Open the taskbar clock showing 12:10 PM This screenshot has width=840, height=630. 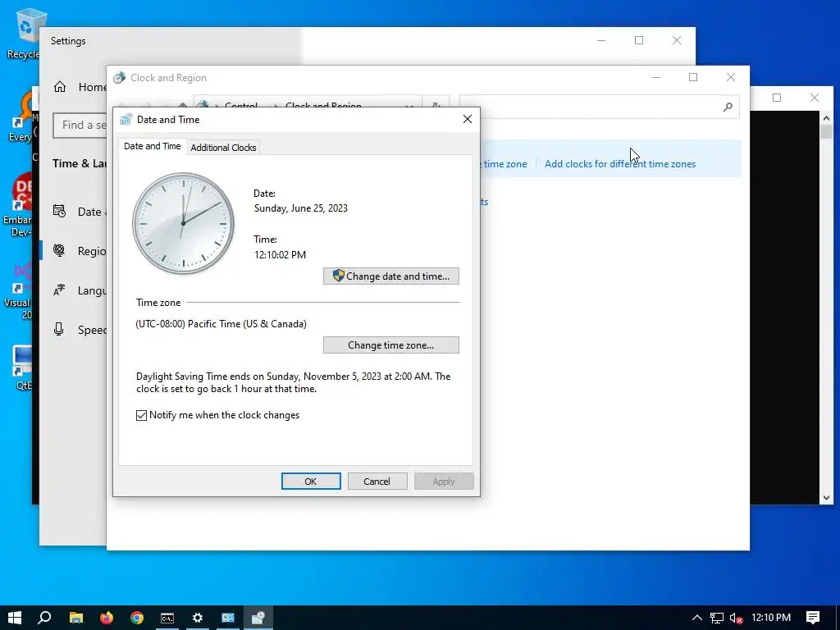(x=771, y=618)
